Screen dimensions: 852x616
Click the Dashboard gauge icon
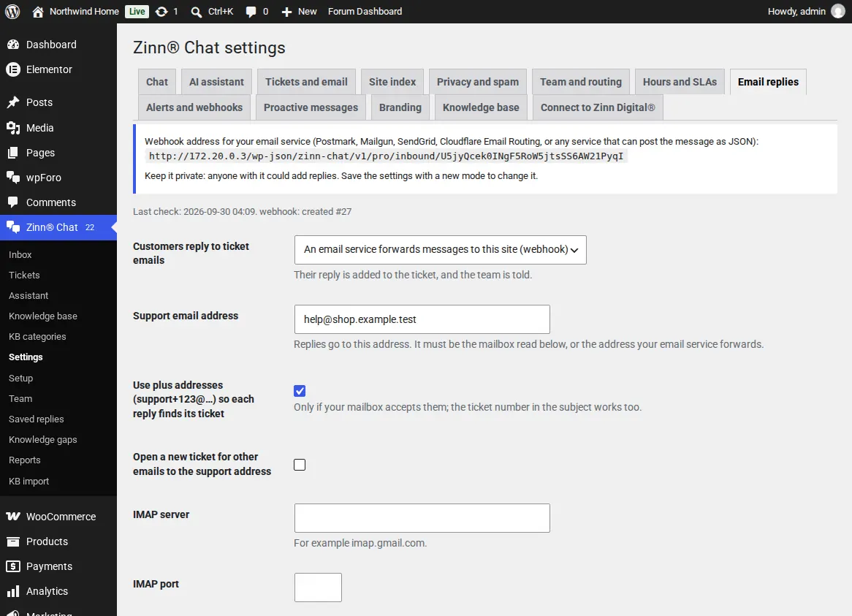[x=13, y=45]
